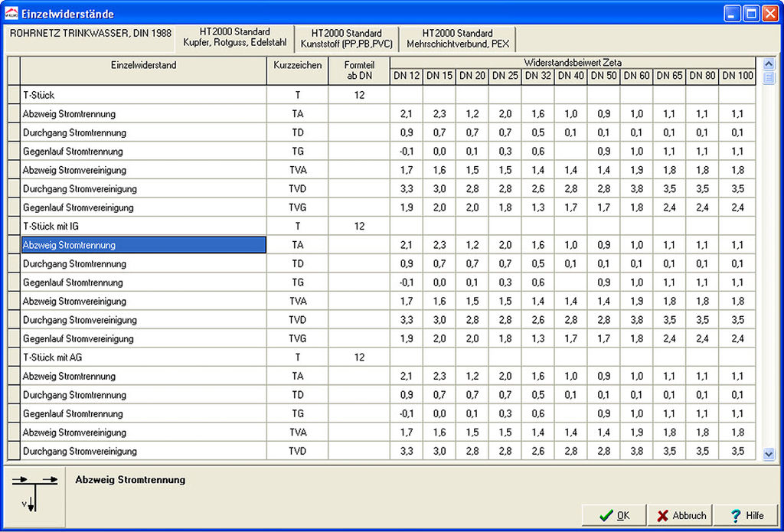Select the DN 65 column header
The width and height of the screenshot is (784, 532).
pos(669,77)
